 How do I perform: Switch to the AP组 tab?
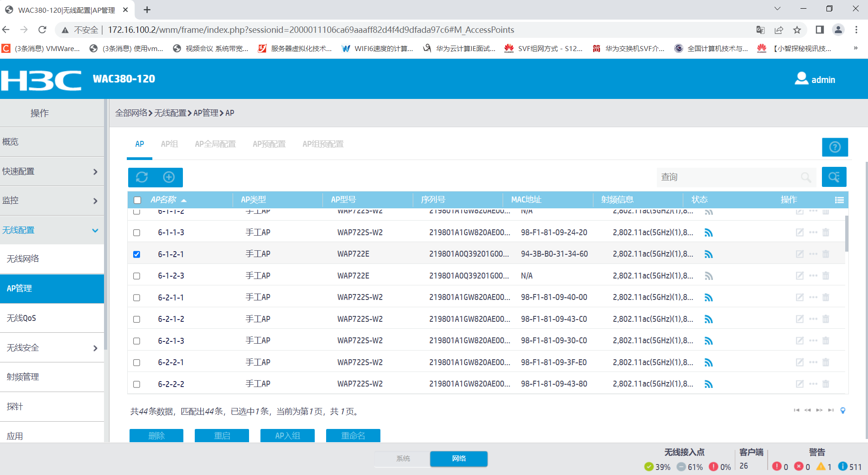tap(169, 144)
